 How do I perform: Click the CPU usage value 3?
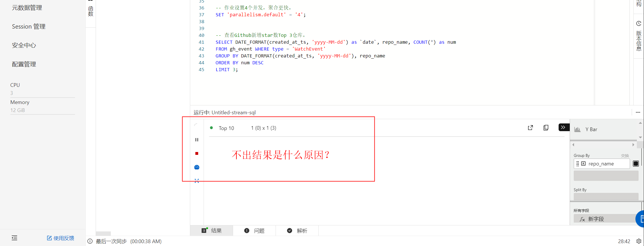coord(12,93)
